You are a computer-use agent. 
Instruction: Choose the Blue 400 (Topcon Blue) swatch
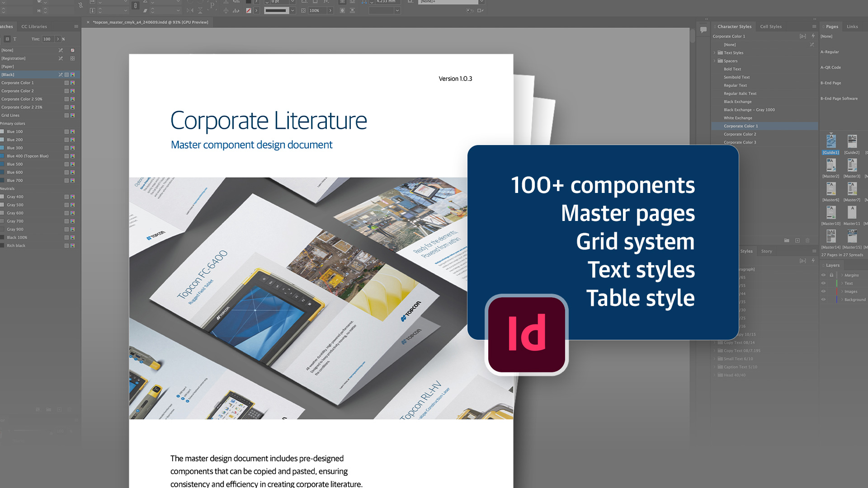[28, 156]
